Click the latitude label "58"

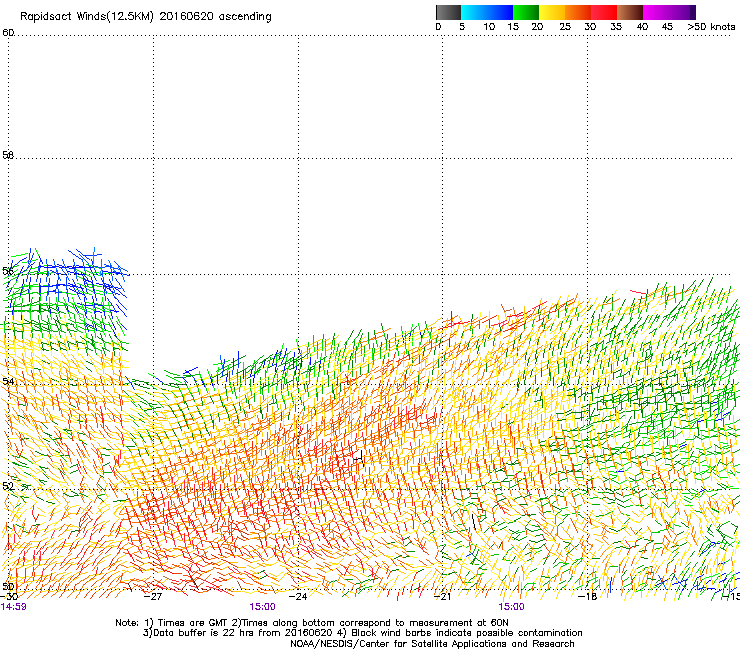tap(8, 155)
